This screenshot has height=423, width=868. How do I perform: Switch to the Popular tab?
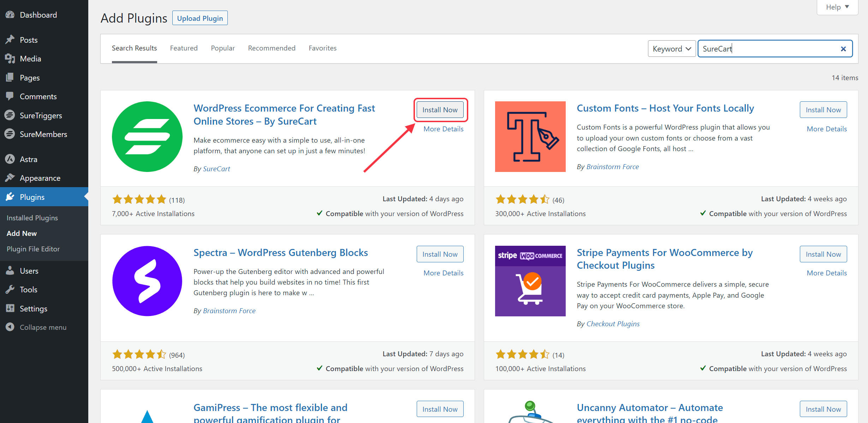(223, 48)
